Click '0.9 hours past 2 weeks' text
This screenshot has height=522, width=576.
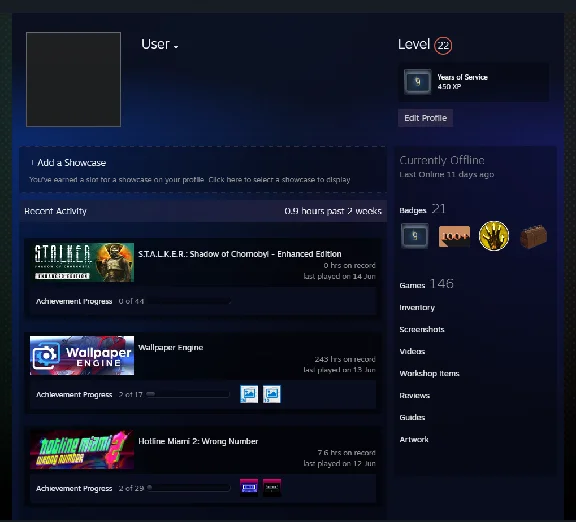click(x=333, y=211)
